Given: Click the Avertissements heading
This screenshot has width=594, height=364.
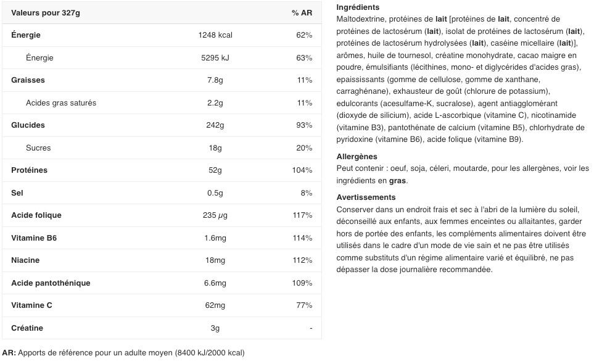Looking at the screenshot, I should click(366, 197).
